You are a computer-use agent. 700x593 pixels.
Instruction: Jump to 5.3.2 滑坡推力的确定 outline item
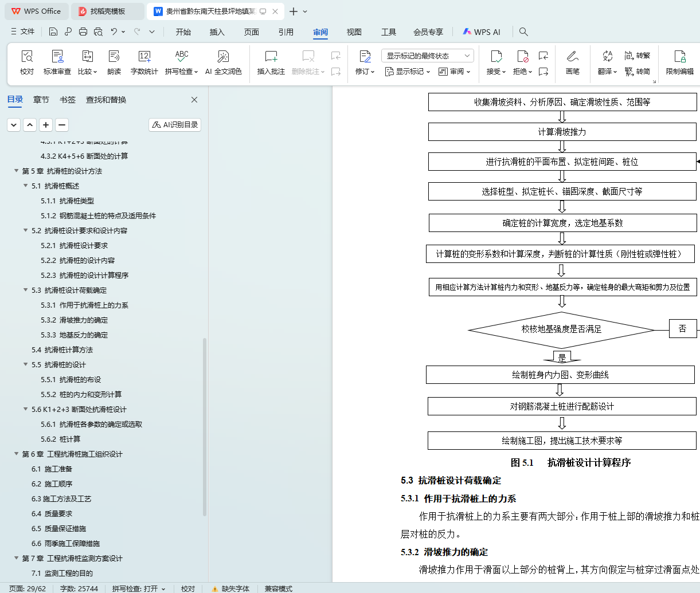(x=74, y=320)
